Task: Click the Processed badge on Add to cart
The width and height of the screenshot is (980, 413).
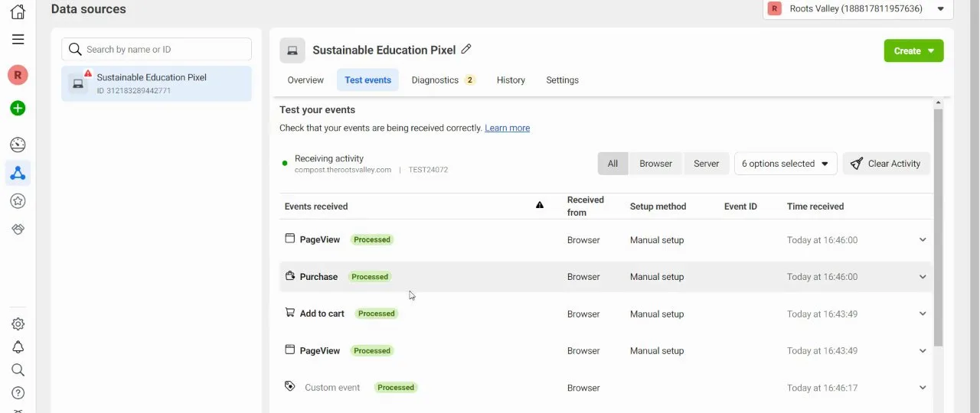Action: coord(377,314)
